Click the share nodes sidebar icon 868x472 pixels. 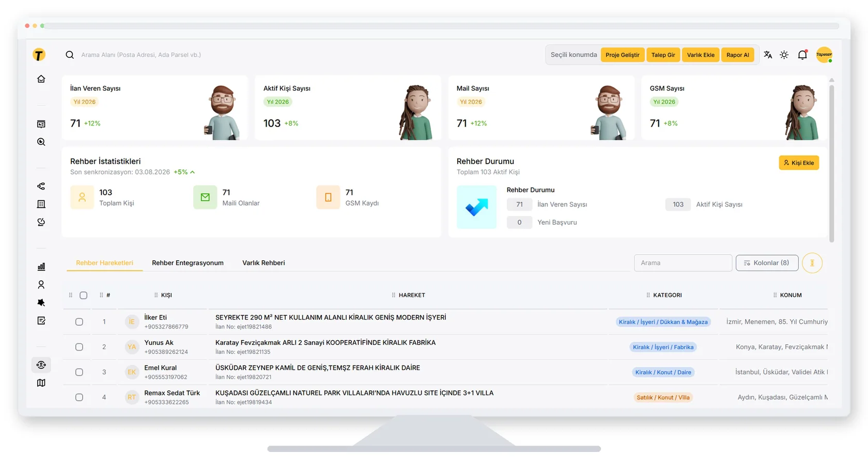tap(41, 186)
